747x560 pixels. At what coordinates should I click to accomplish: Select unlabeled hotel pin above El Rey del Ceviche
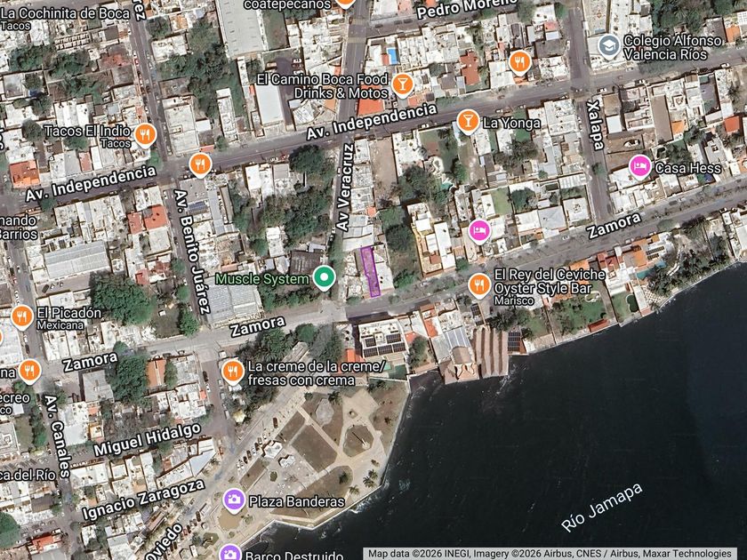click(479, 231)
